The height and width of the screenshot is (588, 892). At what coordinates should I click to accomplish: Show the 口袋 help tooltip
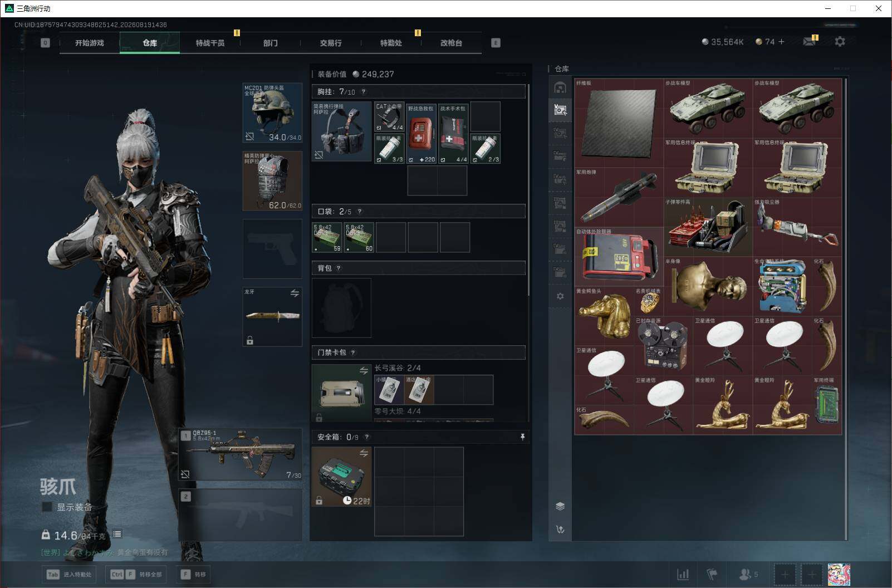360,212
